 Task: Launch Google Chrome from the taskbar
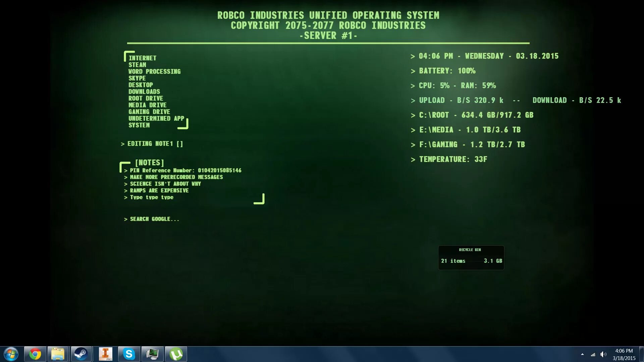[x=35, y=354]
